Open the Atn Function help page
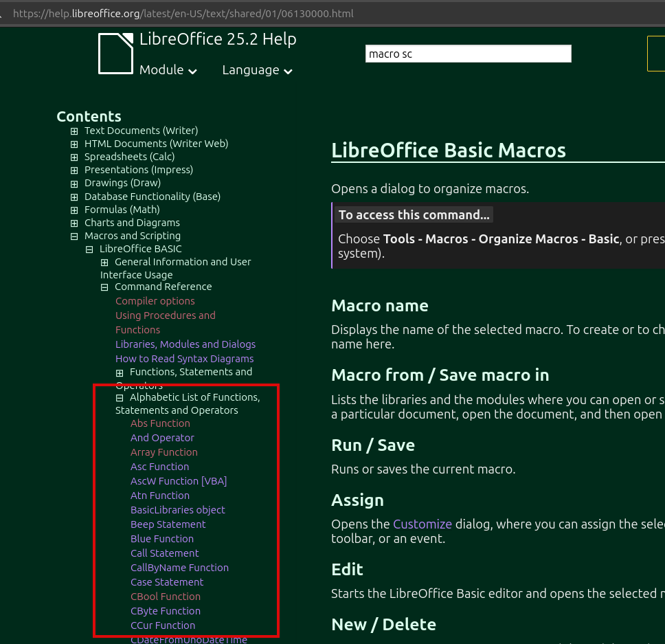The width and height of the screenshot is (665, 644). coord(160,496)
